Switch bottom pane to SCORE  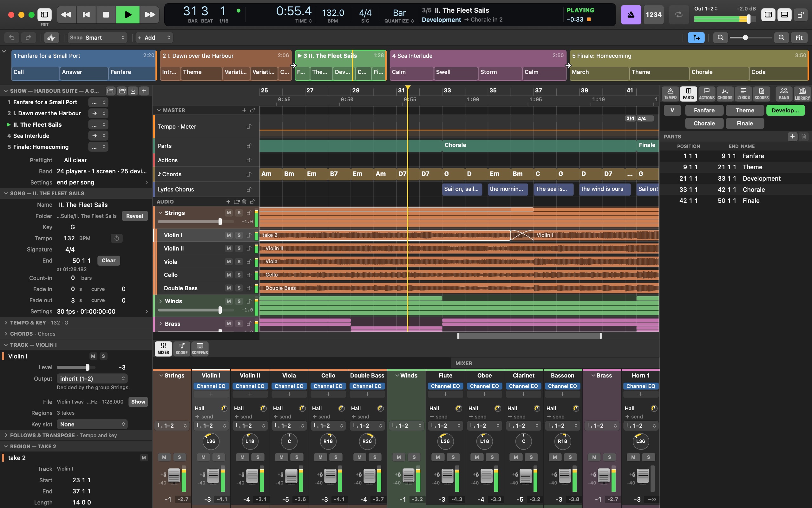(x=181, y=349)
